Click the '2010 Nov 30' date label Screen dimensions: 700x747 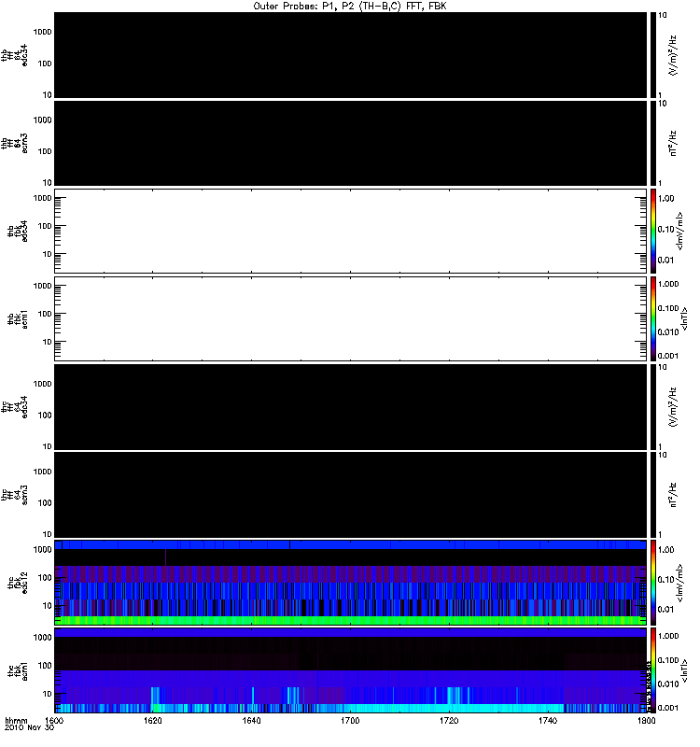coord(29,727)
